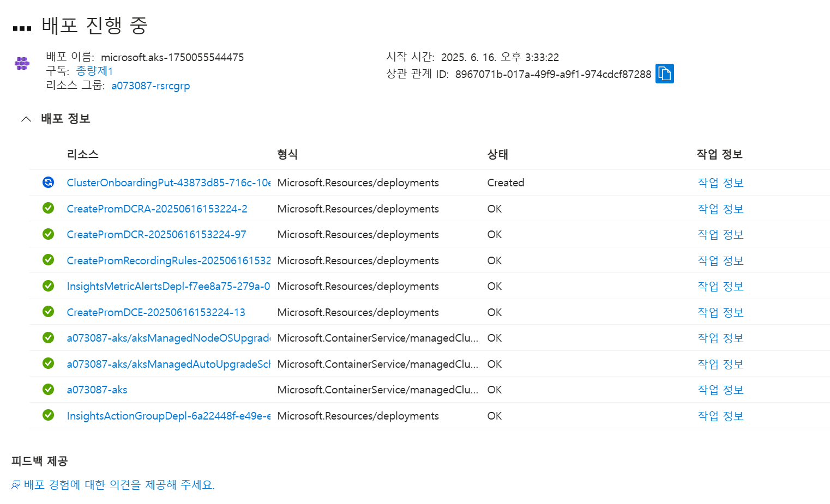Screen dimensions: 830x504
Task: Click type cell of InsightsActionGroupDepl row
Action: point(358,416)
